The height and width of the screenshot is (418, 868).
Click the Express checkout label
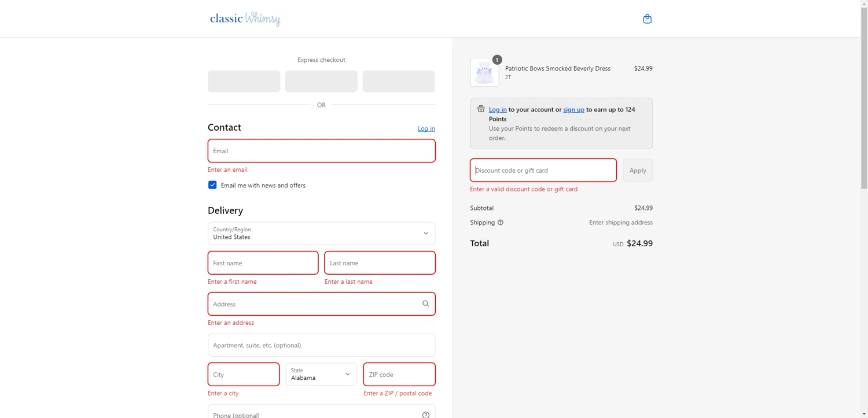click(x=321, y=60)
